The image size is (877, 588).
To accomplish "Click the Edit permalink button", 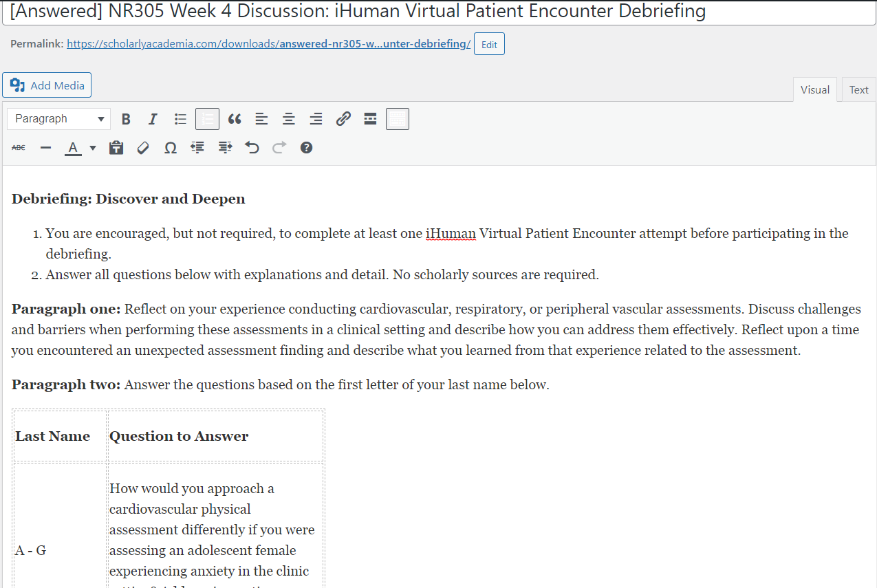I will pyautogui.click(x=489, y=44).
